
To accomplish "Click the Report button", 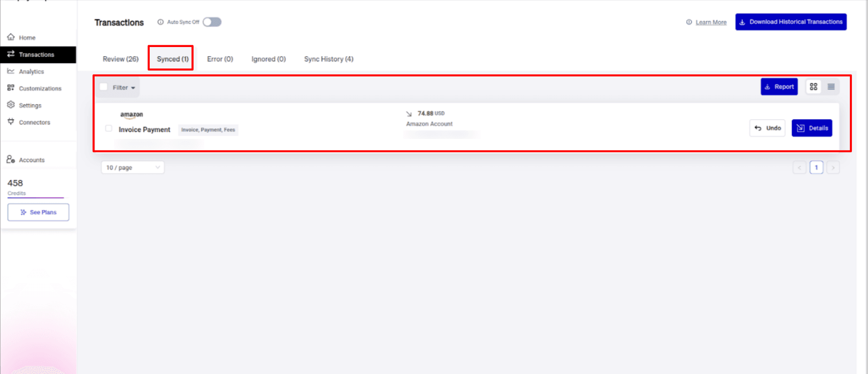I will point(779,87).
